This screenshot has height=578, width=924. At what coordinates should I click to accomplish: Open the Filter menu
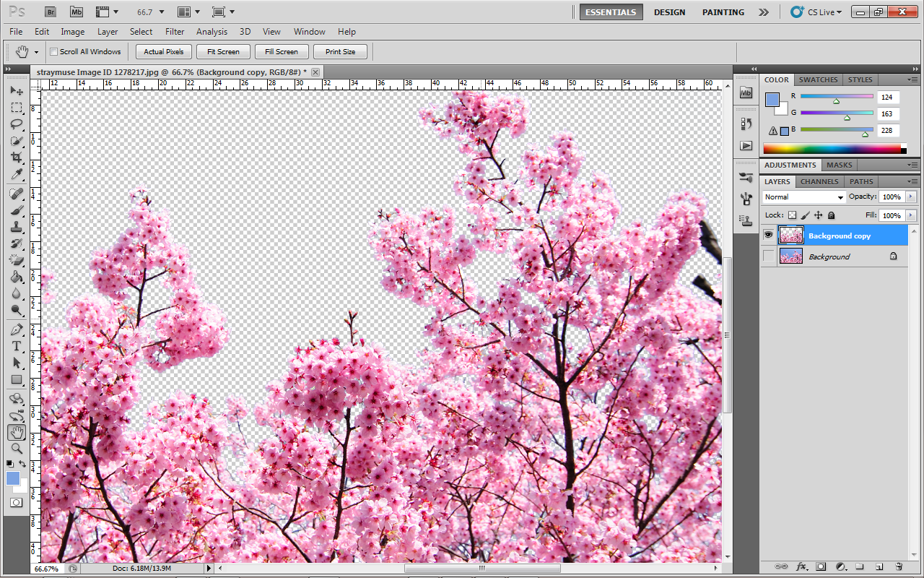click(175, 32)
